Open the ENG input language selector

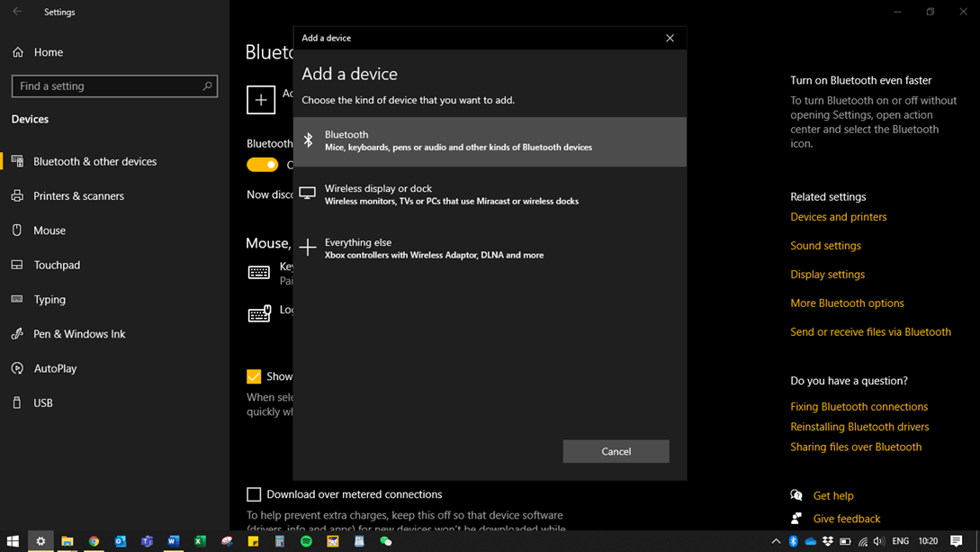tap(900, 541)
